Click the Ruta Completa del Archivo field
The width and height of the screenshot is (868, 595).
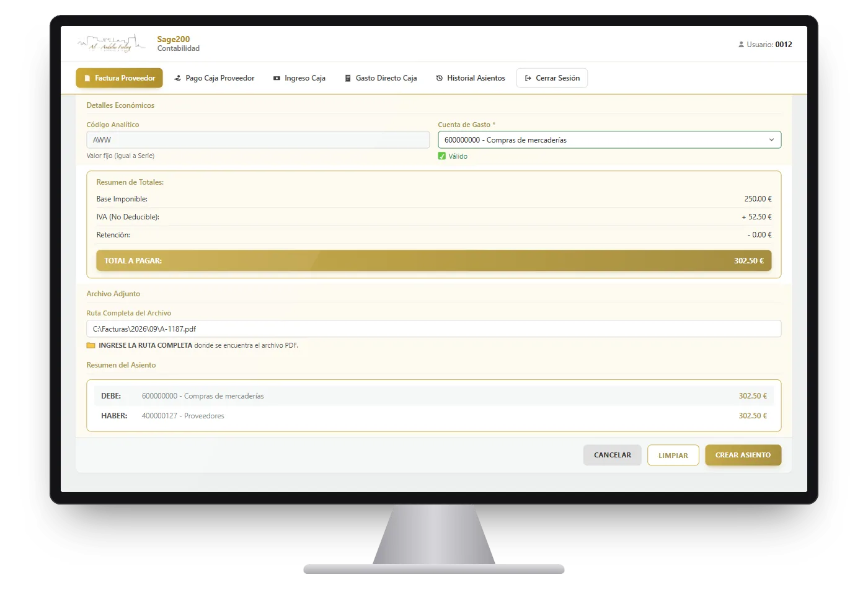coord(434,329)
